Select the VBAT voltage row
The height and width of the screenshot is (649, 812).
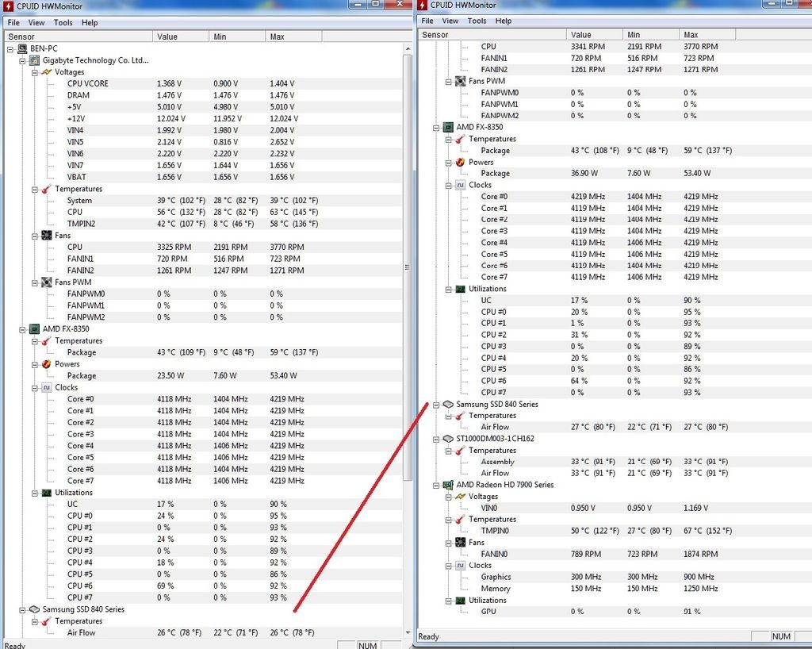click(x=234, y=177)
